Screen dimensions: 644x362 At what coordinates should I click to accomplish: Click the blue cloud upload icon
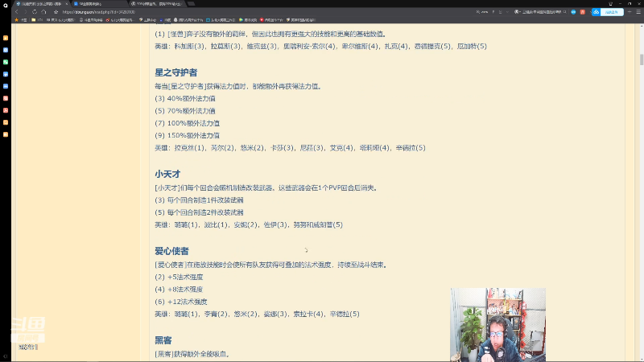[596, 12]
